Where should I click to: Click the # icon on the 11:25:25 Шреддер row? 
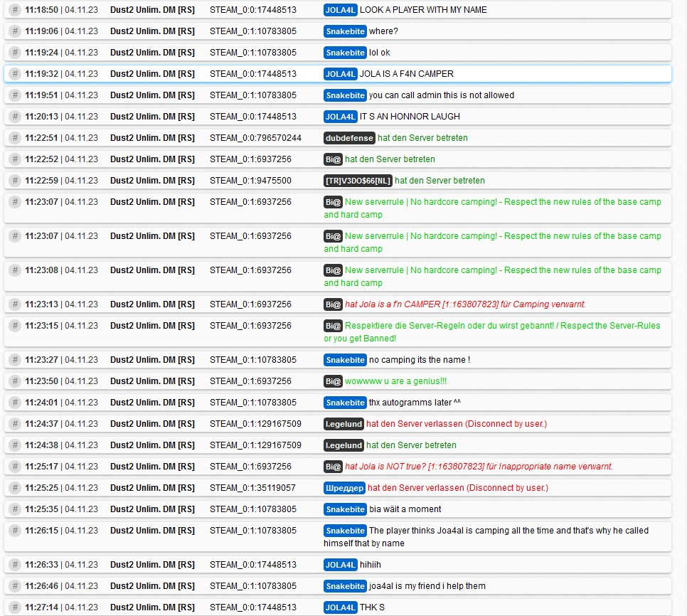click(15, 488)
